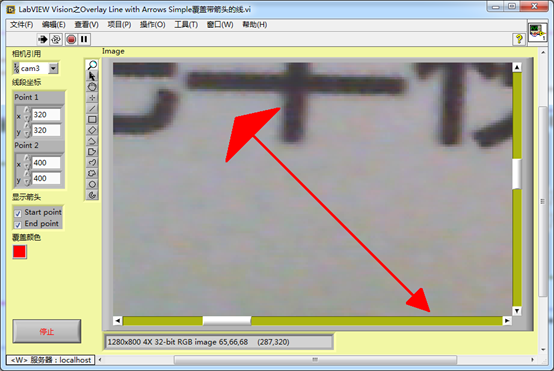This screenshot has width=554, height=371.
Task: Select the Rectangle ROI tool
Action: point(92,119)
